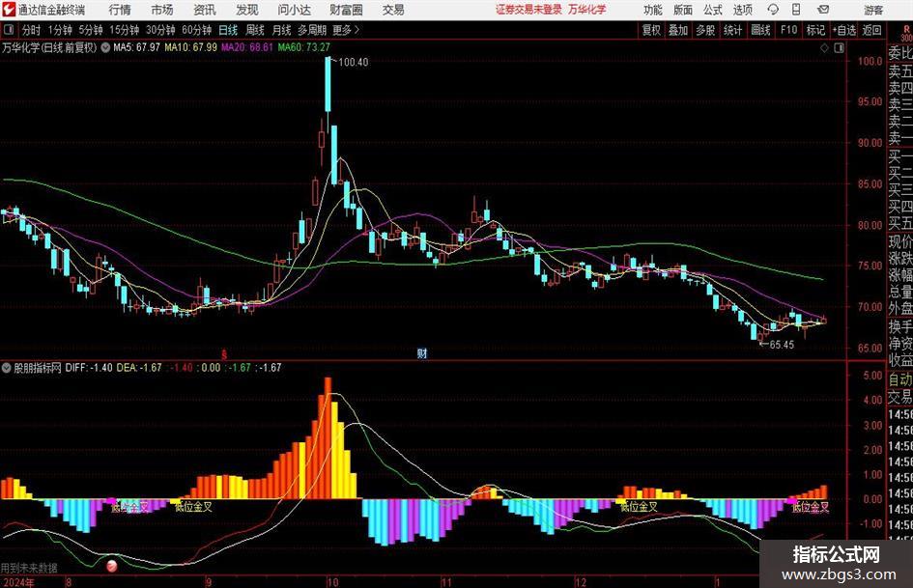
Task: Open the 功能 menu
Action: tap(653, 10)
